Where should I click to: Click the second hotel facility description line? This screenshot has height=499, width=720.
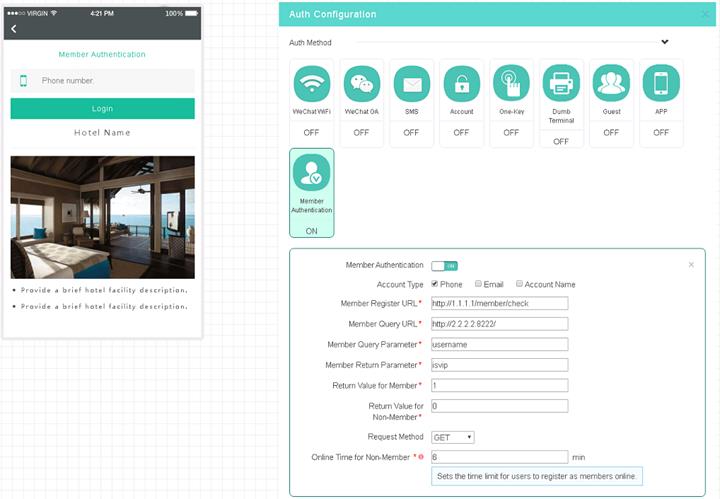[x=104, y=306]
